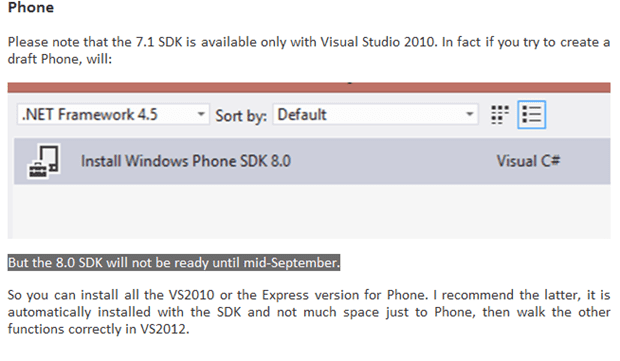
Task: Click the Default sort value text
Action: click(x=302, y=115)
